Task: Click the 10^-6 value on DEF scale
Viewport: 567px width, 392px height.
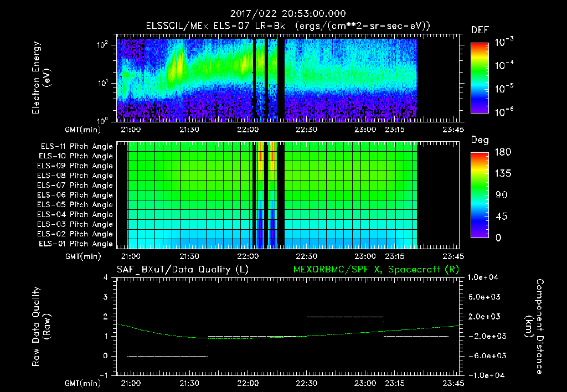Action: point(504,112)
